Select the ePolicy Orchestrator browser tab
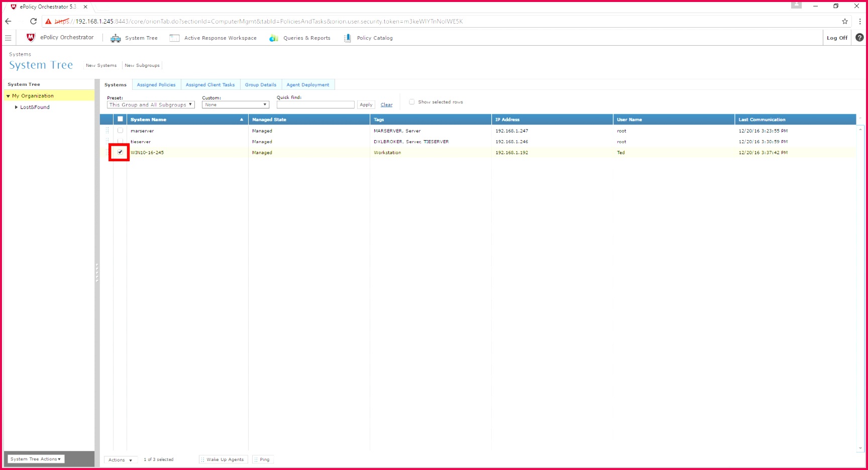868x470 pixels. coord(48,7)
